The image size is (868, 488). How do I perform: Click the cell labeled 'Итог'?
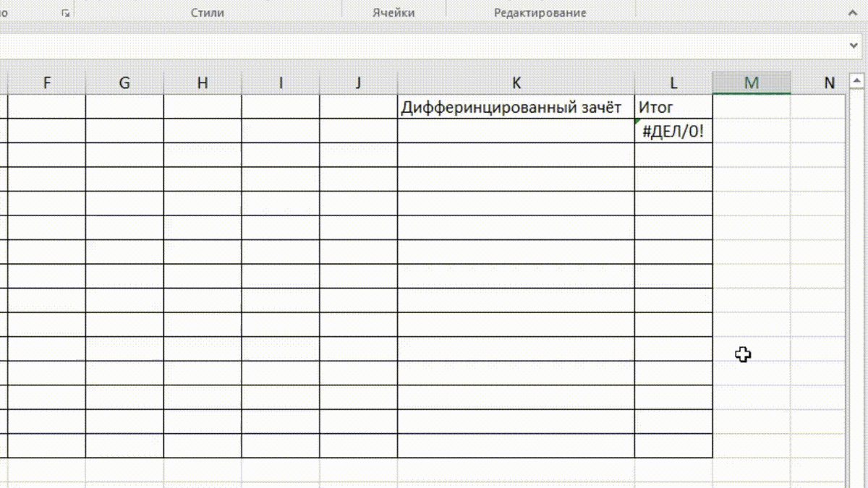tap(673, 107)
